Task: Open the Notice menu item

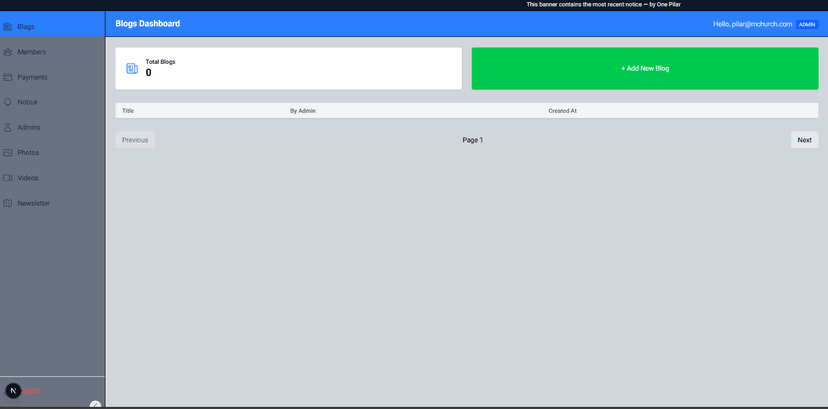Action: click(x=52, y=102)
